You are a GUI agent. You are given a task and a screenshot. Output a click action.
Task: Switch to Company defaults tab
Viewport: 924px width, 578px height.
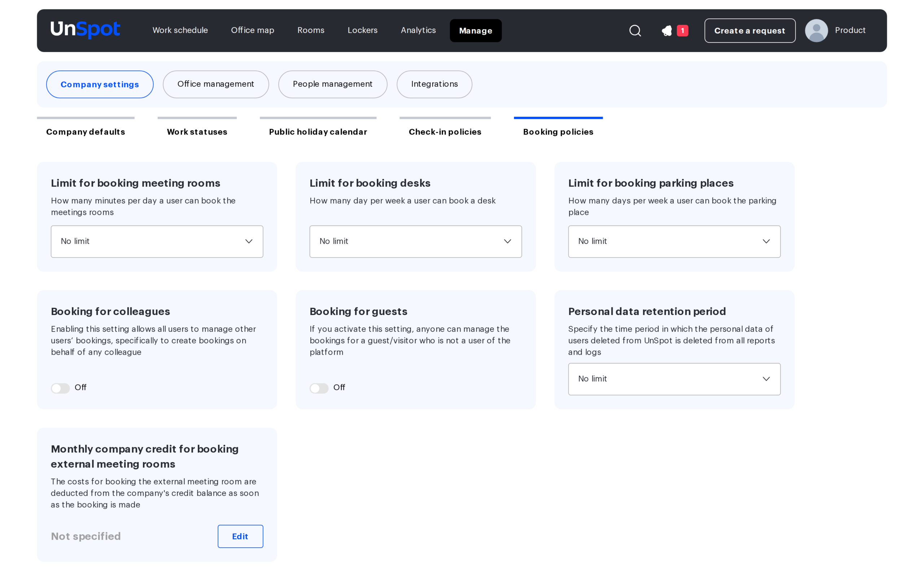(86, 131)
